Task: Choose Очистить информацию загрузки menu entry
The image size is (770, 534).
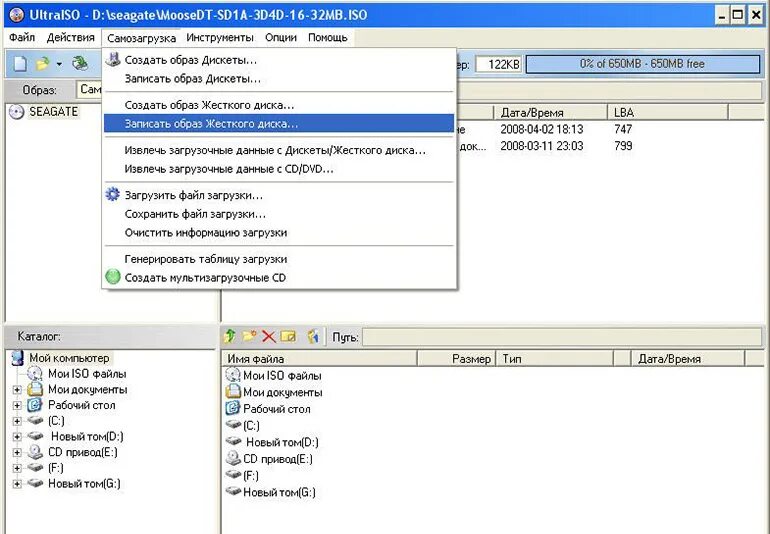Action: click(279, 232)
